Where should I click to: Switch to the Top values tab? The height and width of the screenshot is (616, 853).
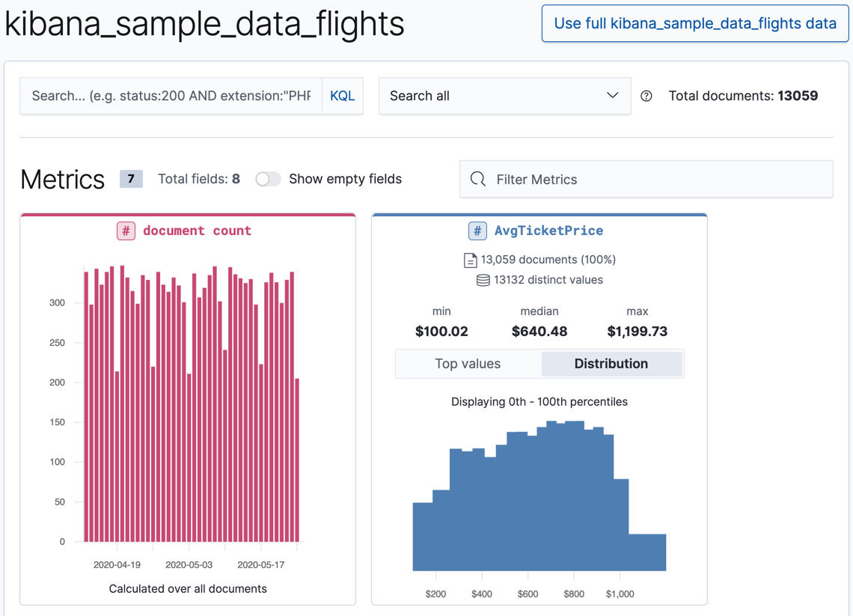click(x=468, y=364)
